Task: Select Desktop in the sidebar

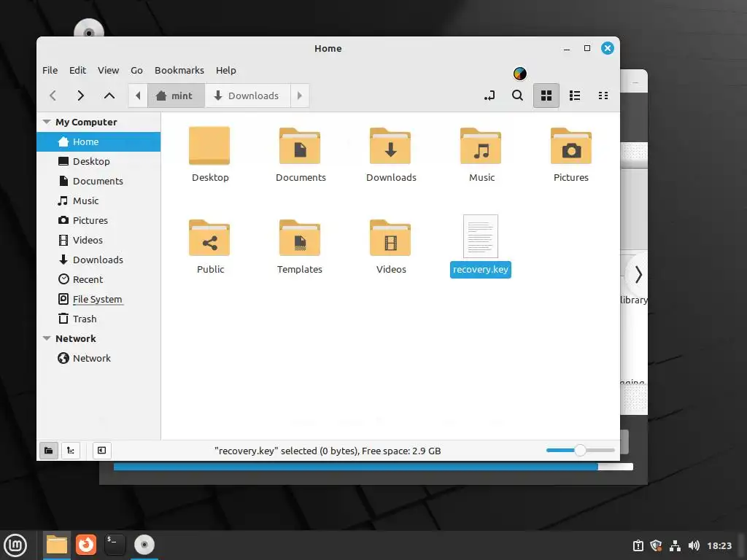Action: (98, 161)
